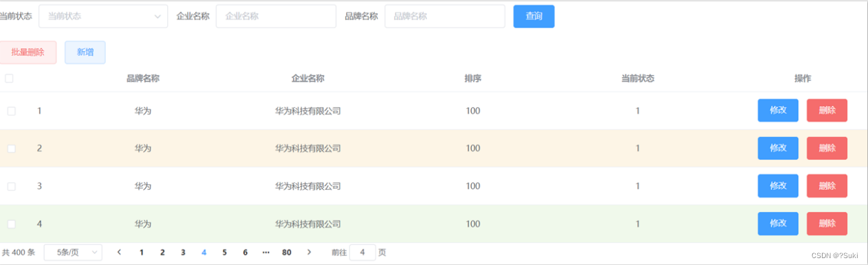Image resolution: width=868 pixels, height=265 pixels.
Task: Click the 品牌名称 column header
Action: coord(143,78)
